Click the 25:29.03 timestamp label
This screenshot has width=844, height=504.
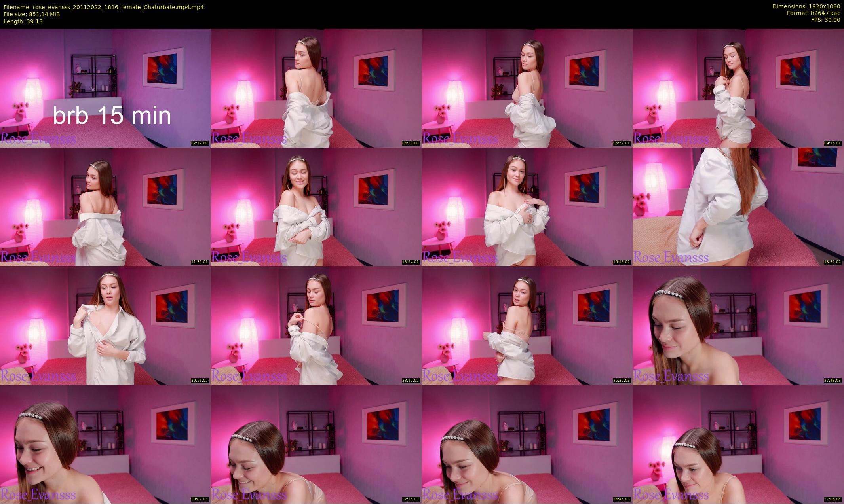[x=622, y=381]
